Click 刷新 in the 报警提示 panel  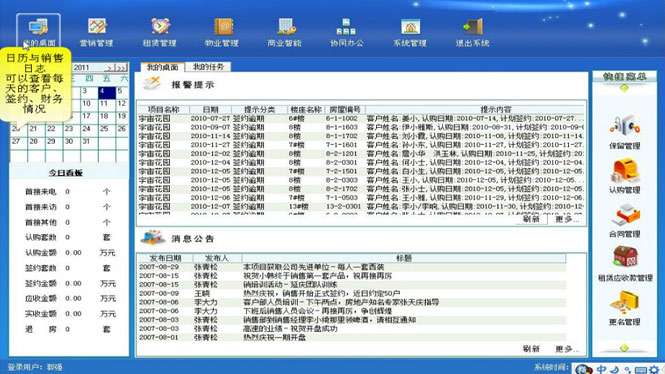pyautogui.click(x=531, y=219)
